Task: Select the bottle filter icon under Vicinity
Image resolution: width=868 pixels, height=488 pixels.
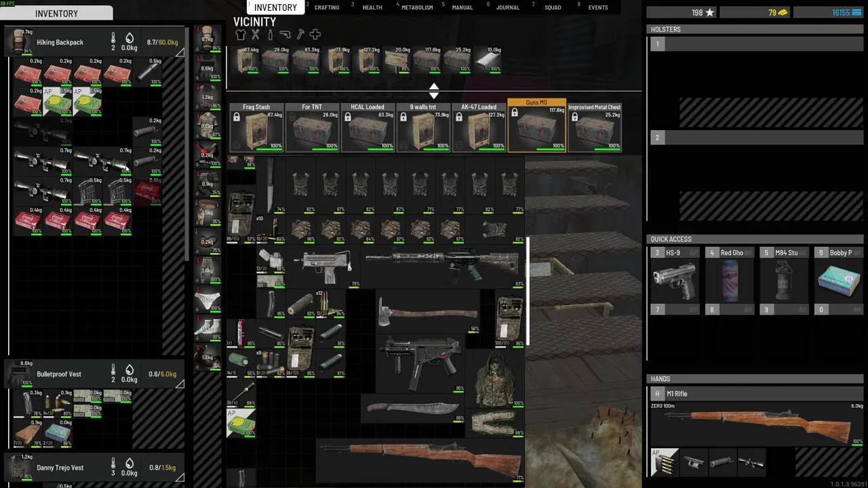Action: point(270,35)
